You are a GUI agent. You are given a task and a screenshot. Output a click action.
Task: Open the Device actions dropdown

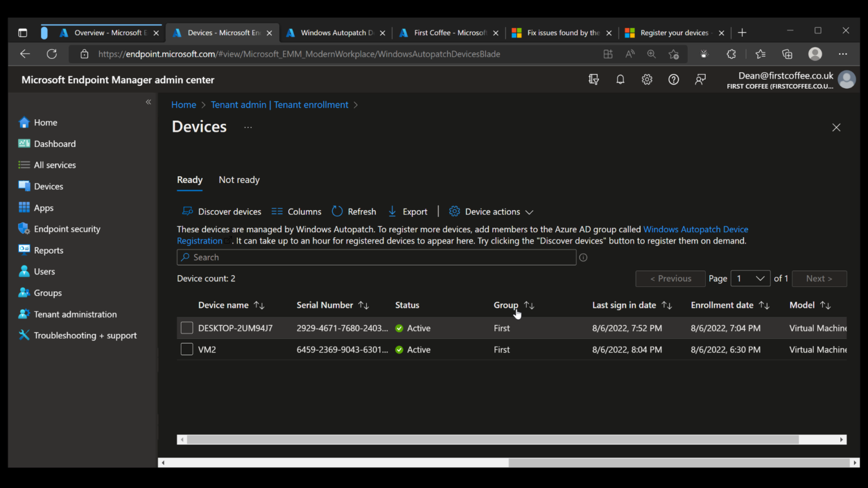click(x=492, y=211)
